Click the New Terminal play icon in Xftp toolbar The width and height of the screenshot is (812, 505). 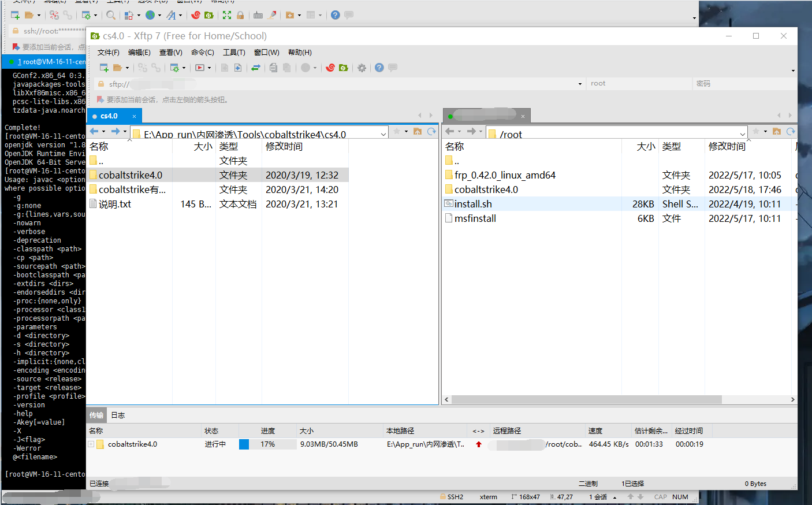(x=200, y=68)
